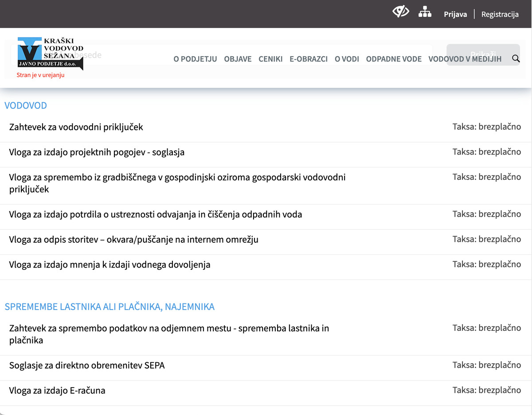The image size is (532, 415).
Task: Select OBJAVE in navigation menu
Action: [238, 59]
